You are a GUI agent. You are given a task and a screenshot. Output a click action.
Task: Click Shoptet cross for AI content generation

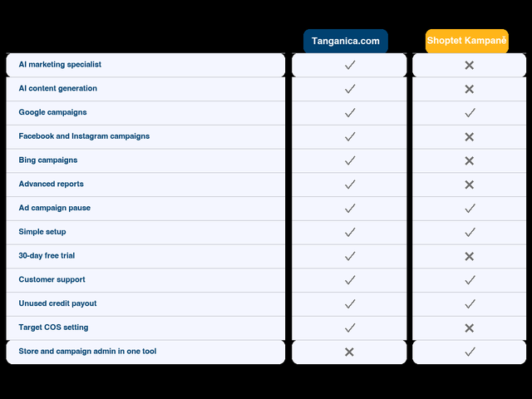point(469,89)
